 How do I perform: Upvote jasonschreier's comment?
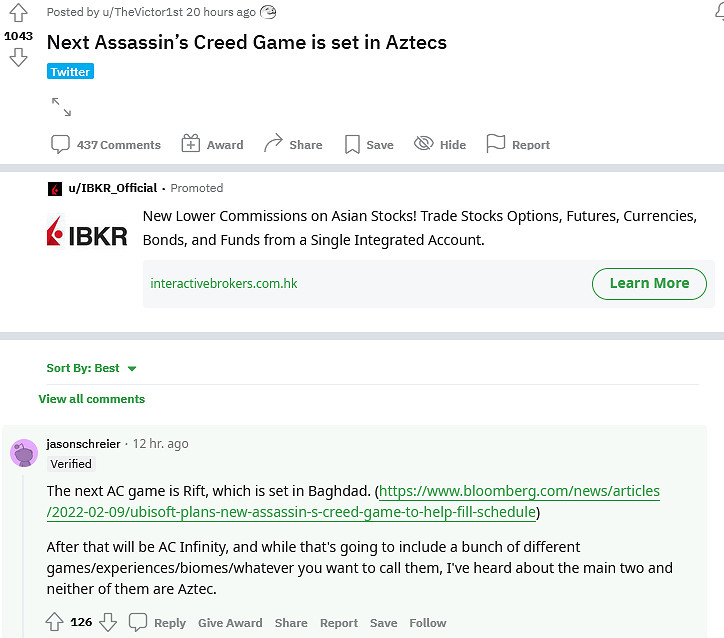[x=55, y=622]
